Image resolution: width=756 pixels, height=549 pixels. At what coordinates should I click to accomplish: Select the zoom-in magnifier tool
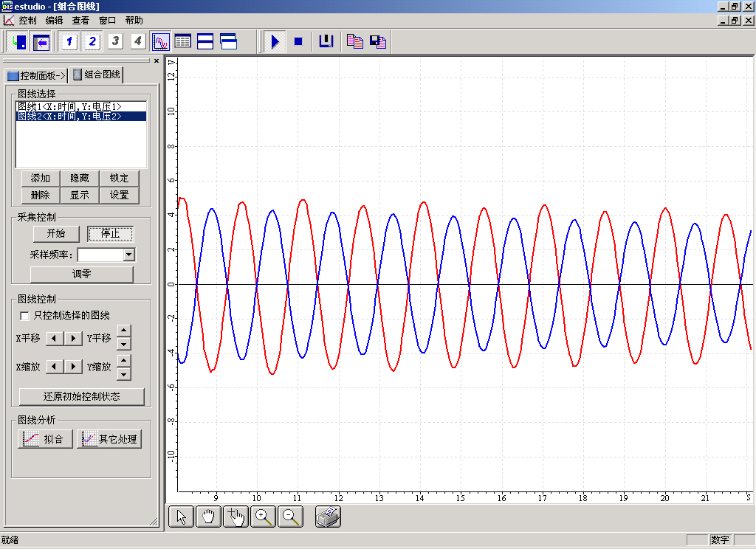[x=264, y=517]
